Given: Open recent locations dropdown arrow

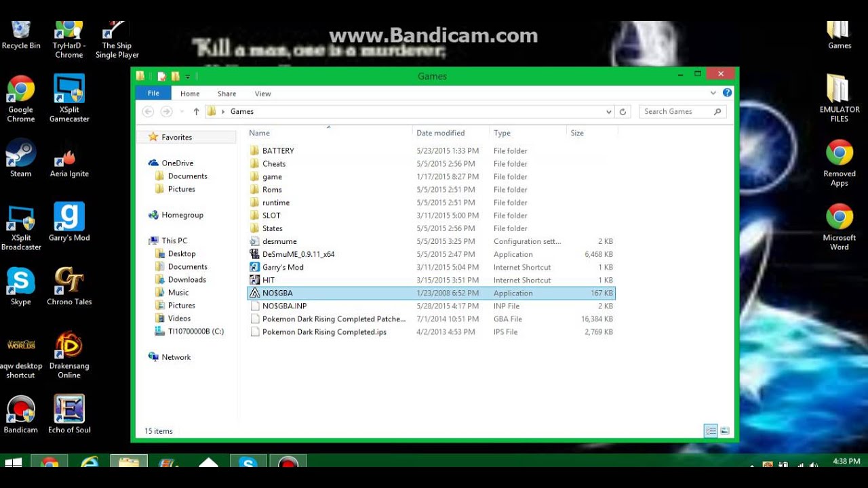Looking at the screenshot, I should pos(181,111).
